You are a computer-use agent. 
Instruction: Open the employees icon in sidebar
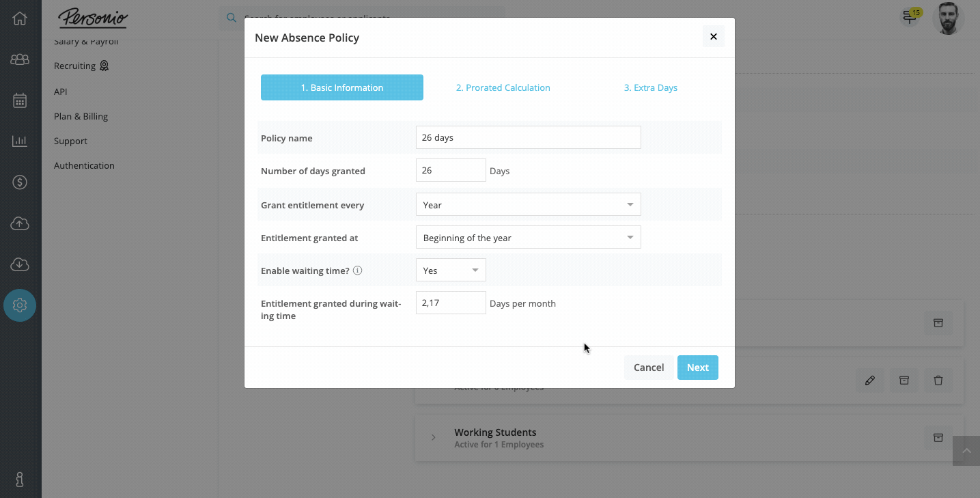coord(20,59)
